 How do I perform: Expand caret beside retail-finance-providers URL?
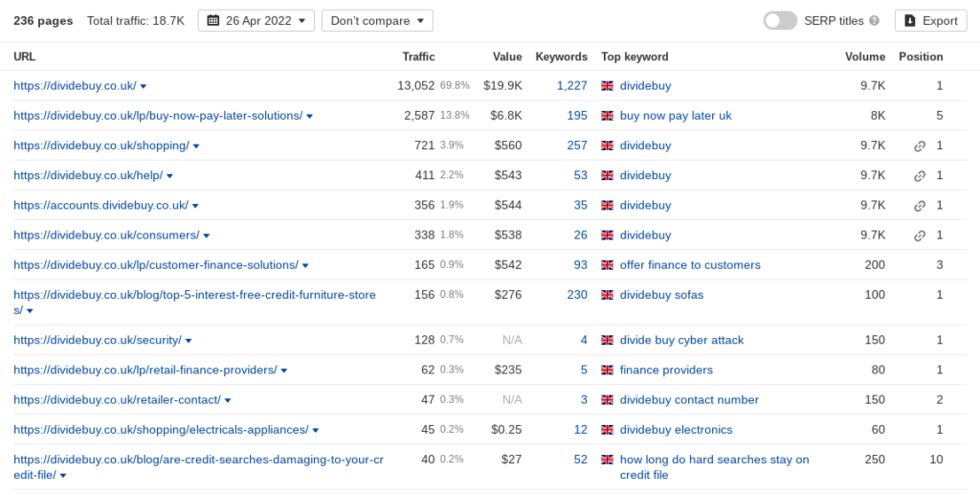coord(283,371)
